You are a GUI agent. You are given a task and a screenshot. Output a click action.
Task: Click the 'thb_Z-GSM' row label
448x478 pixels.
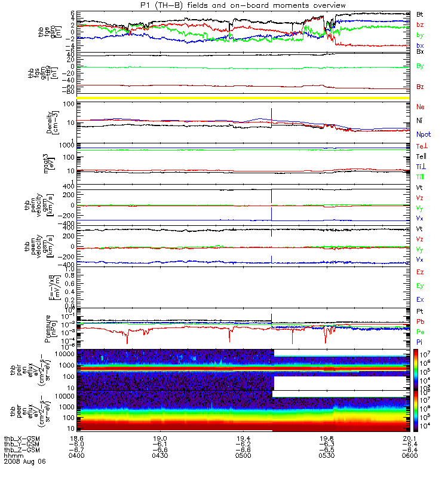[22, 451]
